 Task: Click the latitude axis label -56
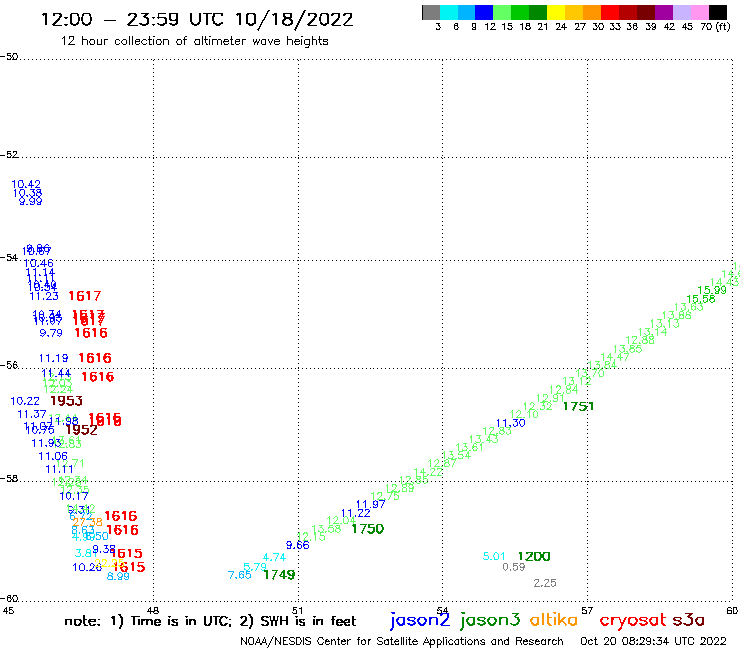tap(9, 365)
